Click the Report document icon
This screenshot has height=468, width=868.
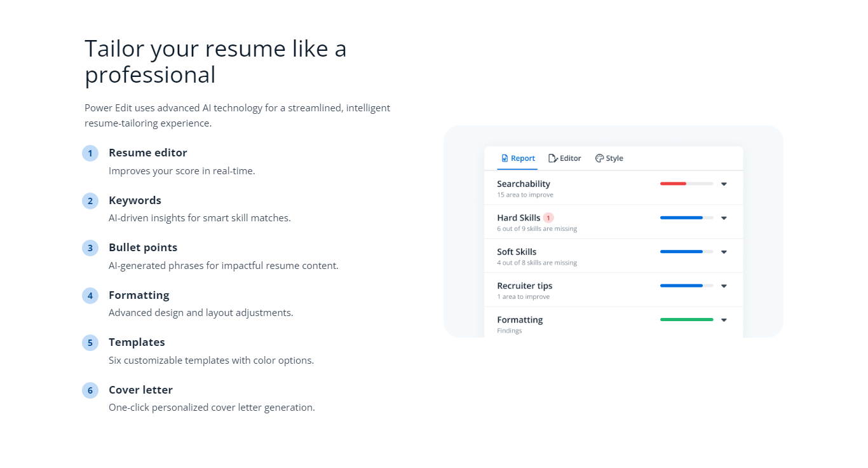coord(505,158)
